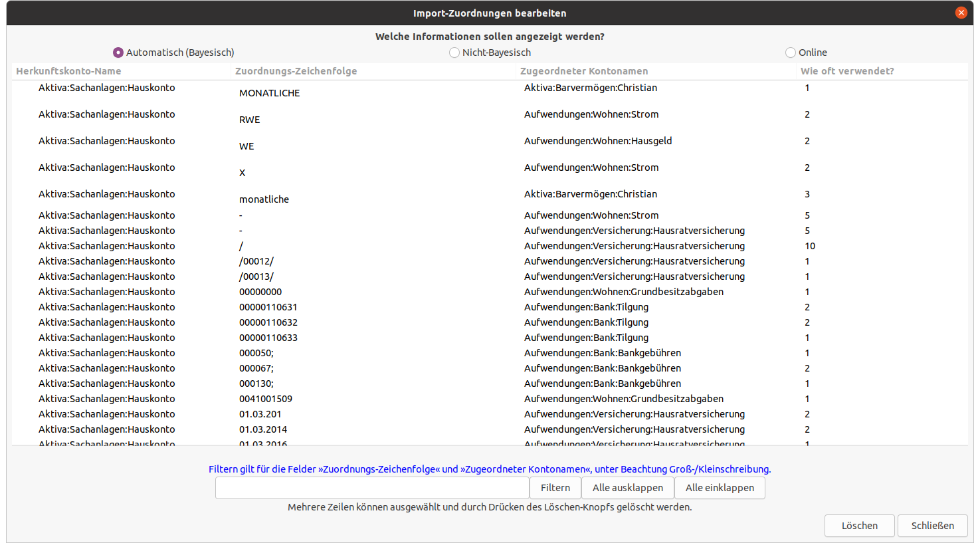Select the row with string 00000000
Image resolution: width=980 pixels, height=549 pixels.
[x=260, y=292]
